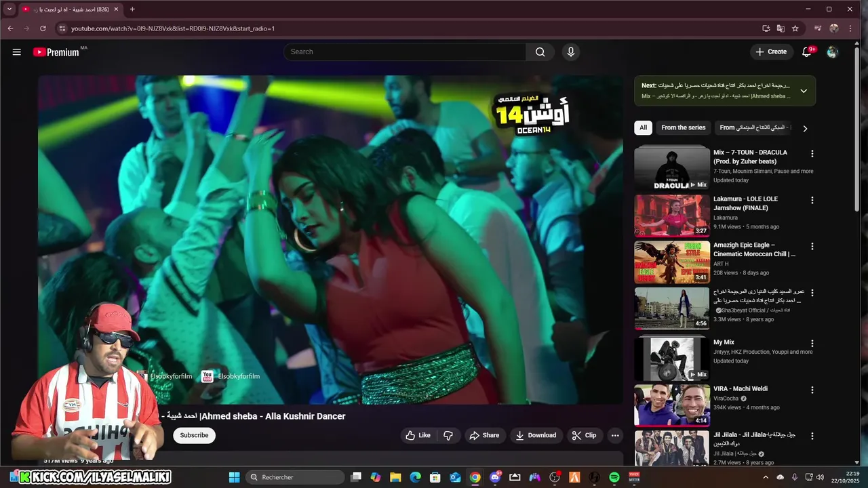Screen dimensions: 868x488
Task: Open Task View from the taskbar
Action: coord(356,477)
